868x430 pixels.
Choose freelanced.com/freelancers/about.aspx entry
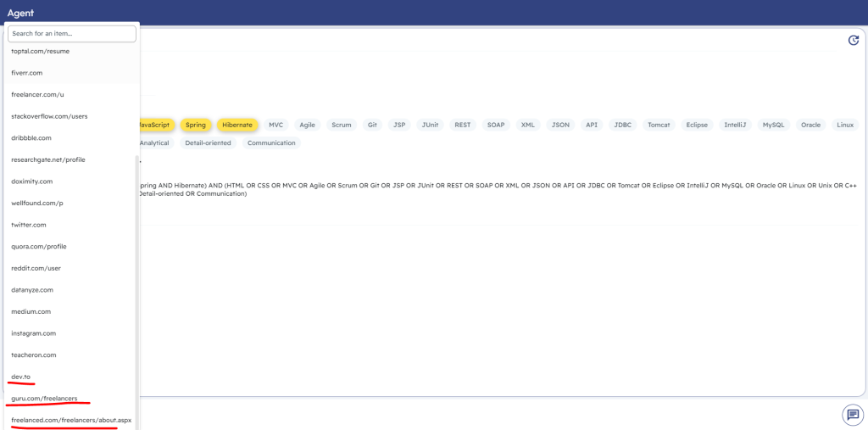72,420
